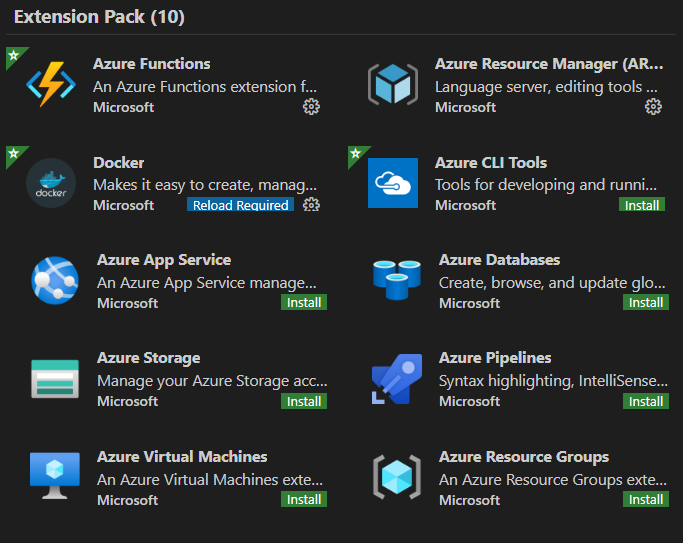Click the Azure Virtual Machines monitor icon
This screenshot has height=543, width=683.
(x=54, y=476)
